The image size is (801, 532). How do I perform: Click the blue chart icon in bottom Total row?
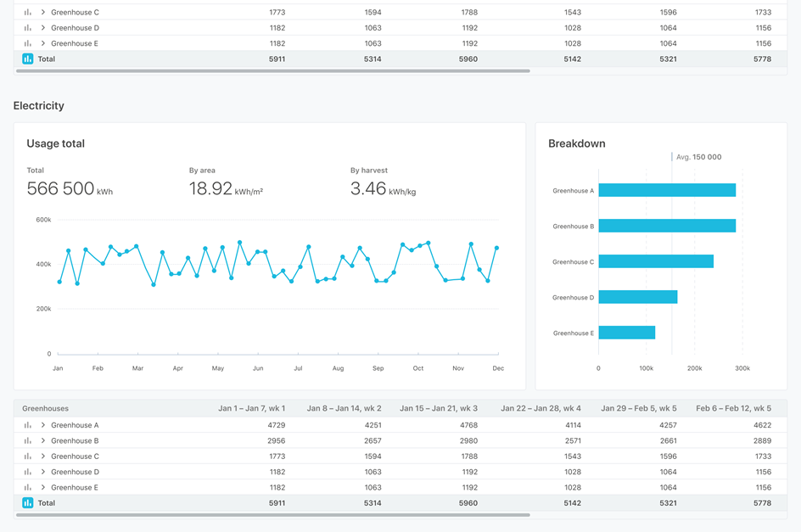(x=28, y=503)
